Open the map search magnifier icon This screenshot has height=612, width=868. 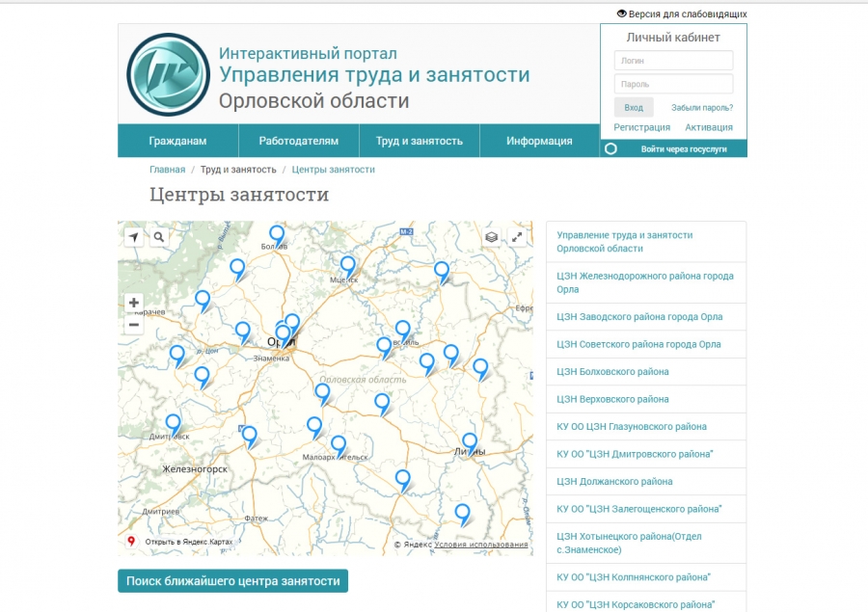click(x=159, y=237)
